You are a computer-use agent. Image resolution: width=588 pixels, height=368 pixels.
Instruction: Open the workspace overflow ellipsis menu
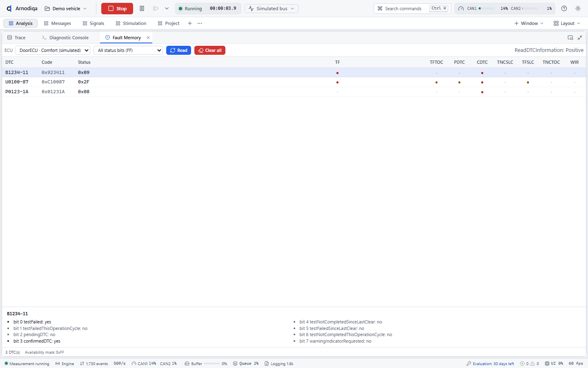[200, 23]
